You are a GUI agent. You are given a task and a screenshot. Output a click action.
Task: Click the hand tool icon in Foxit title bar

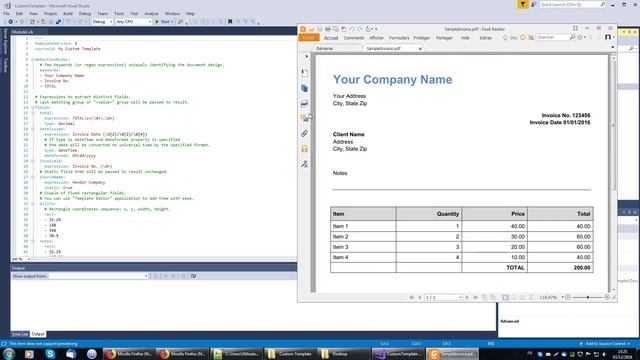point(368,29)
